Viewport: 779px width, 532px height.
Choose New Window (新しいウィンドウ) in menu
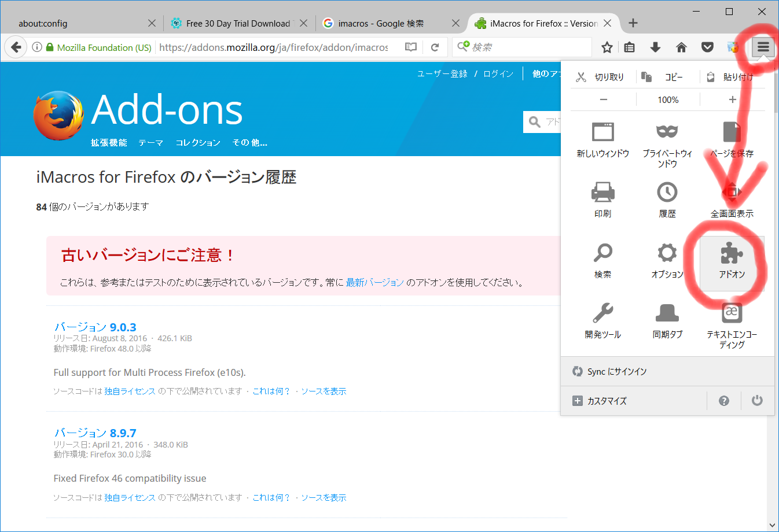(602, 140)
